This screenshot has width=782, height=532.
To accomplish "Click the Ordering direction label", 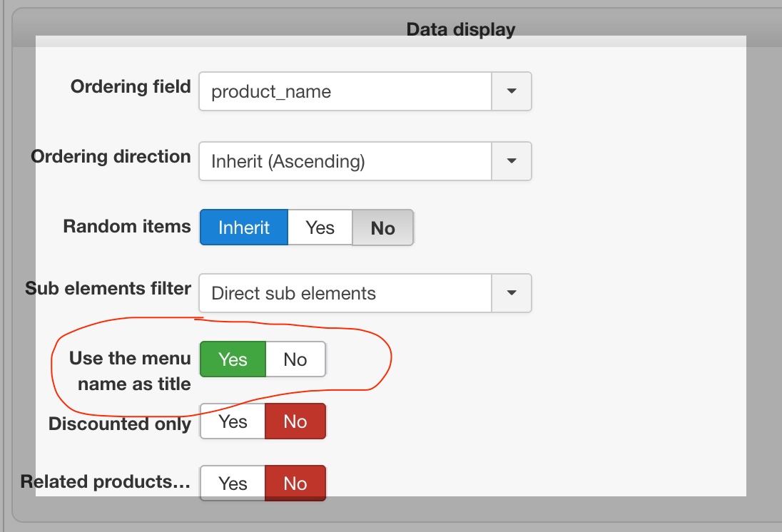I will point(111,157).
